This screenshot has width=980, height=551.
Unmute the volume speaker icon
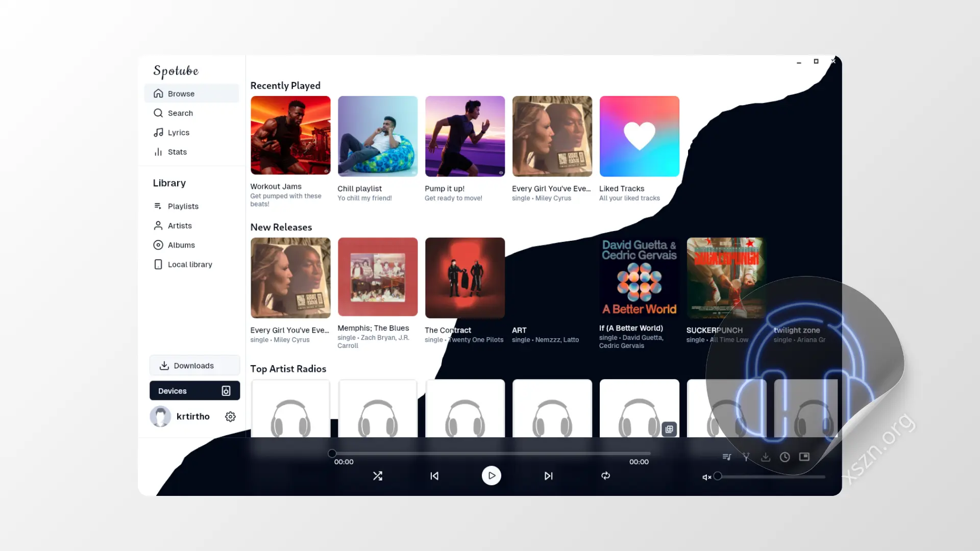[x=706, y=478]
